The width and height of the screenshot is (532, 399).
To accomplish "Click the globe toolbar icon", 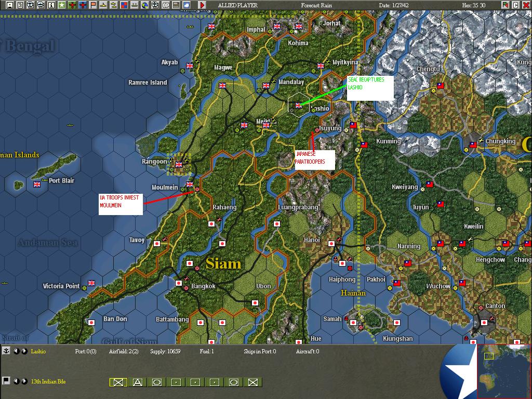I will pos(145,5).
